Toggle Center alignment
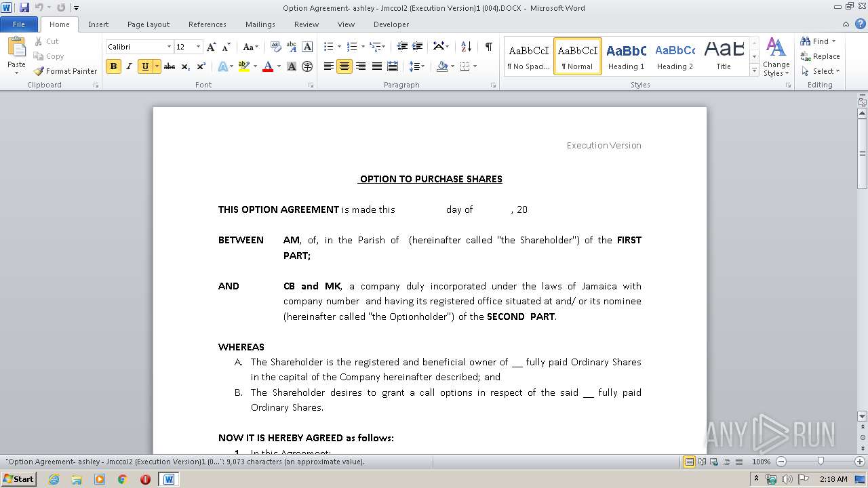The height and width of the screenshot is (488, 868). pyautogui.click(x=344, y=66)
